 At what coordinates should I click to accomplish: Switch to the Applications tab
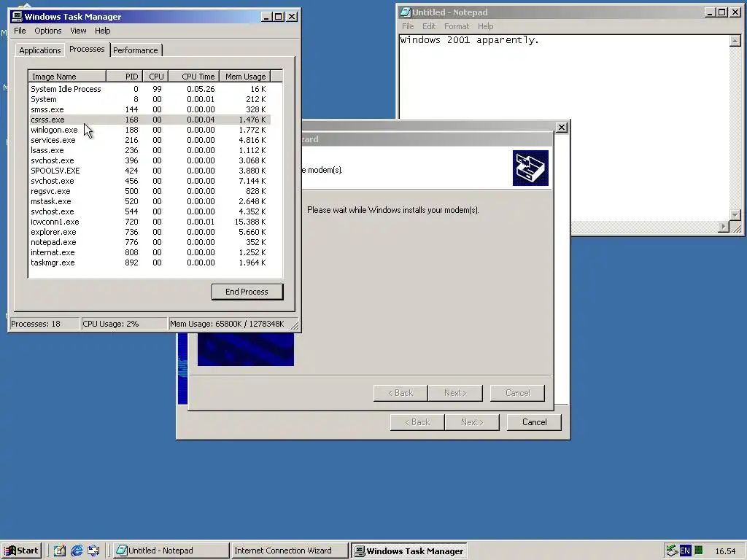pyautogui.click(x=40, y=50)
